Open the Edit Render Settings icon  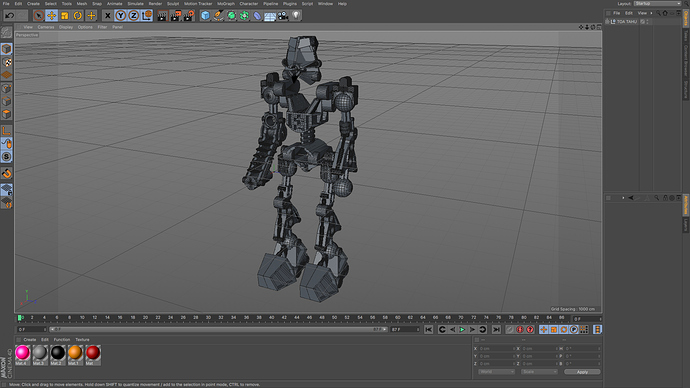click(189, 16)
